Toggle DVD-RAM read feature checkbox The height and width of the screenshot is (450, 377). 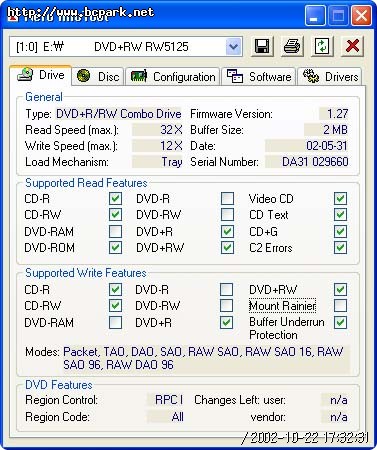[115, 231]
